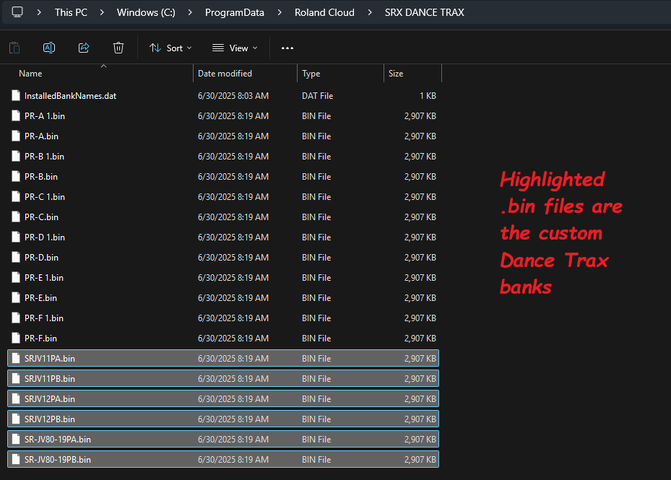The image size is (671, 480).
Task: Click file icon of PR-F.bin
Action: tap(16, 338)
